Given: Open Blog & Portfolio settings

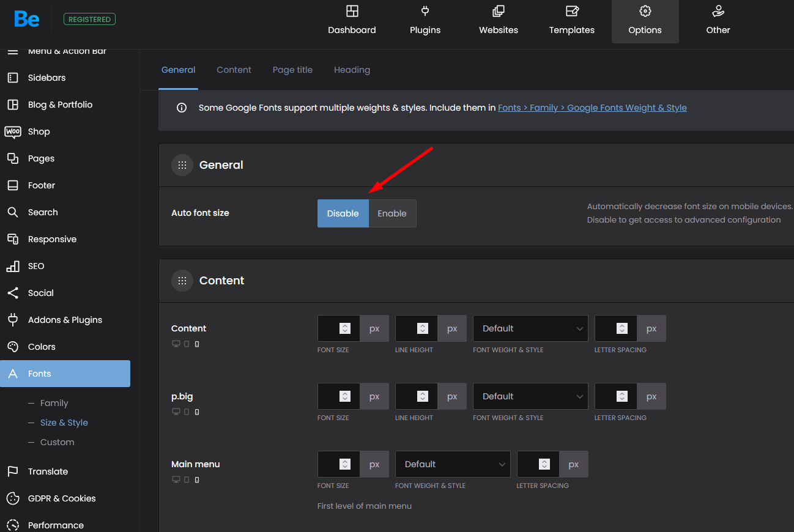Looking at the screenshot, I should coord(65,105).
